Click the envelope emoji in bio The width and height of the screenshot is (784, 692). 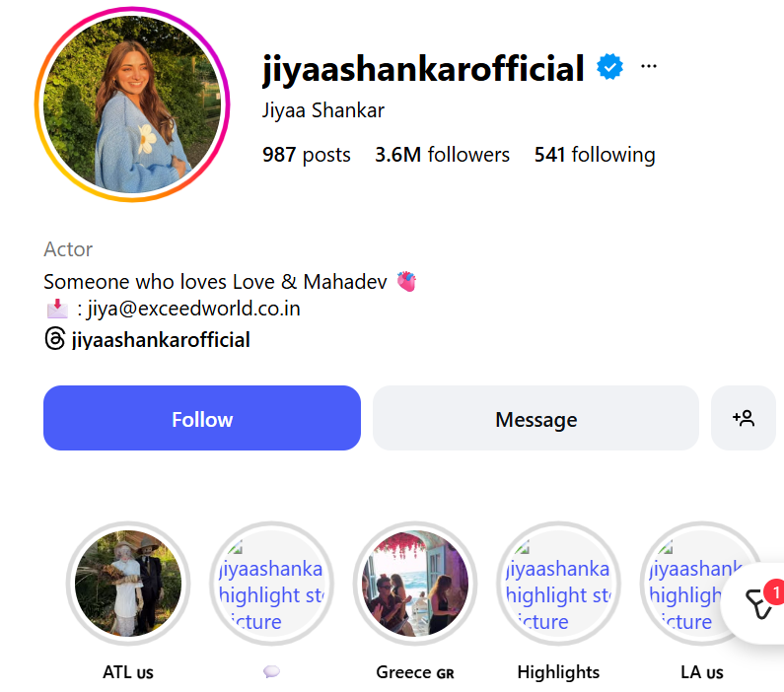tap(57, 309)
